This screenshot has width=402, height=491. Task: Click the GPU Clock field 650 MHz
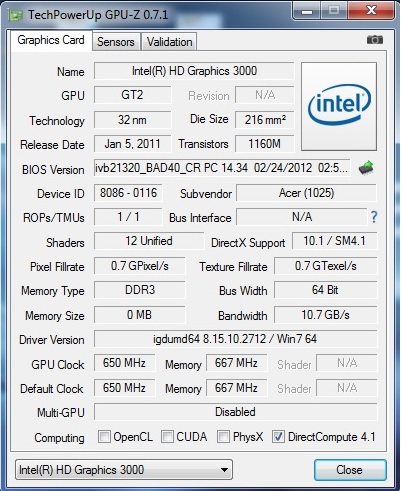(124, 363)
